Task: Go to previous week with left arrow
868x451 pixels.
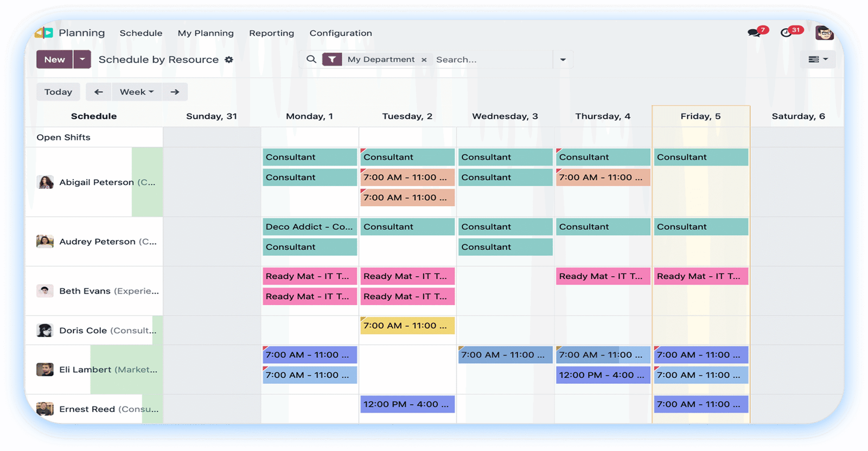Action: 98,92
